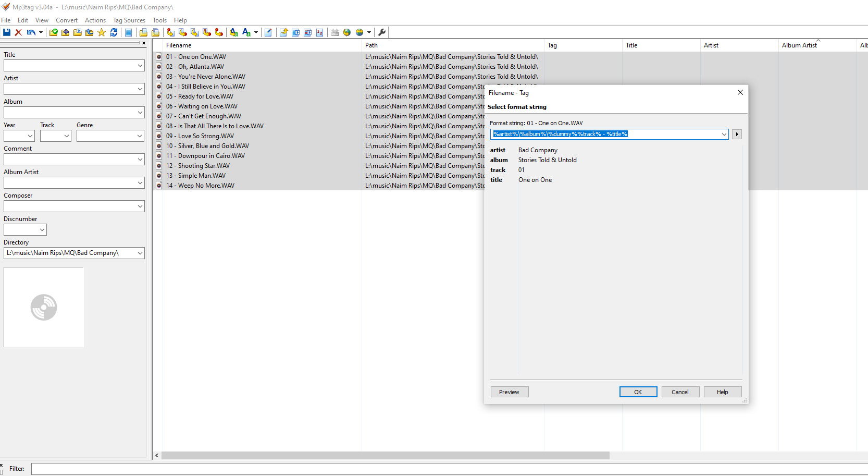The height and width of the screenshot is (476, 868).
Task: Open the Tag Sources menu
Action: pyautogui.click(x=129, y=20)
